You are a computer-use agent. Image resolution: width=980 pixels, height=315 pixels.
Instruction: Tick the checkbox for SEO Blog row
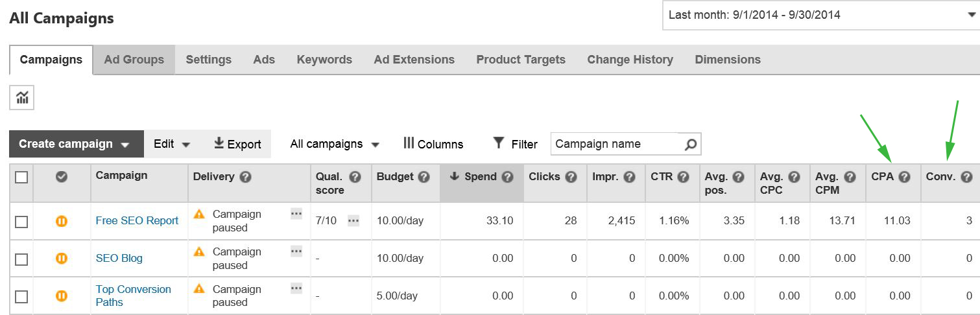click(x=21, y=259)
